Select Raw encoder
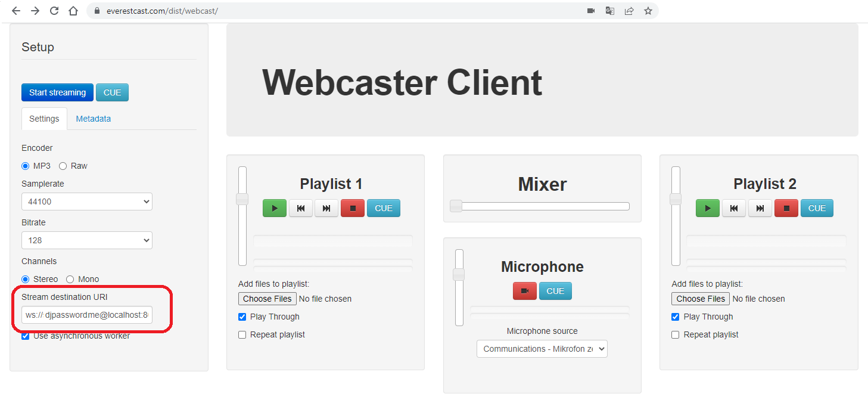 click(63, 166)
